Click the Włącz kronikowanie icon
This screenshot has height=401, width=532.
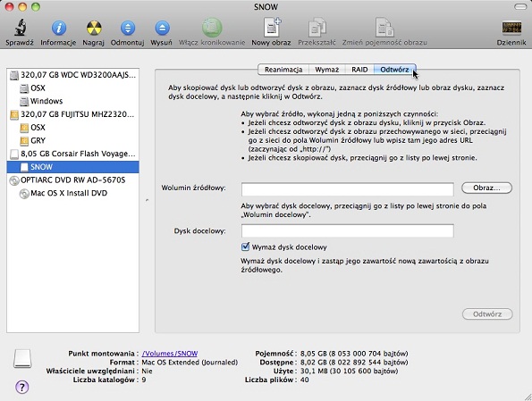(x=212, y=28)
